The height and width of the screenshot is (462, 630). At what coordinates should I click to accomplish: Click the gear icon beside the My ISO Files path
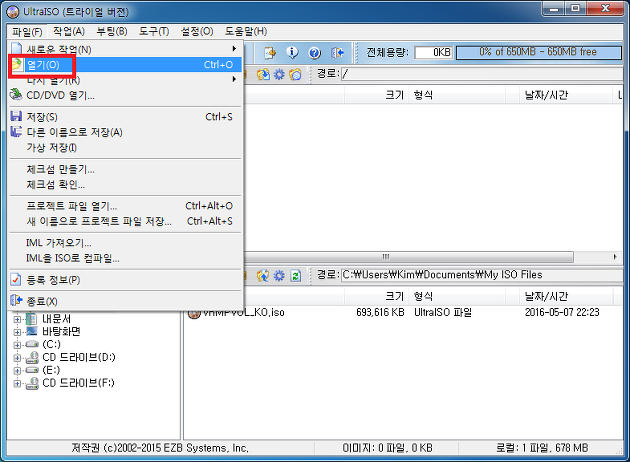279,276
